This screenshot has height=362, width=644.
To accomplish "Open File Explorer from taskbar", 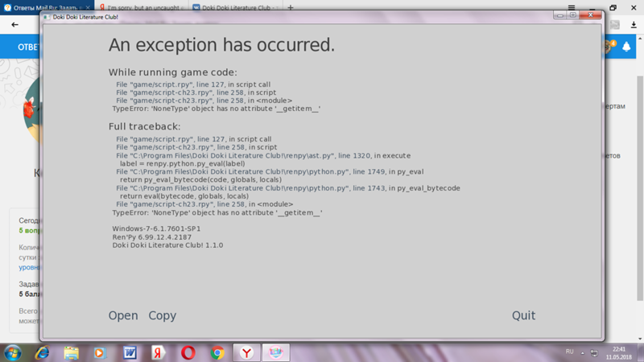I will point(71,353).
